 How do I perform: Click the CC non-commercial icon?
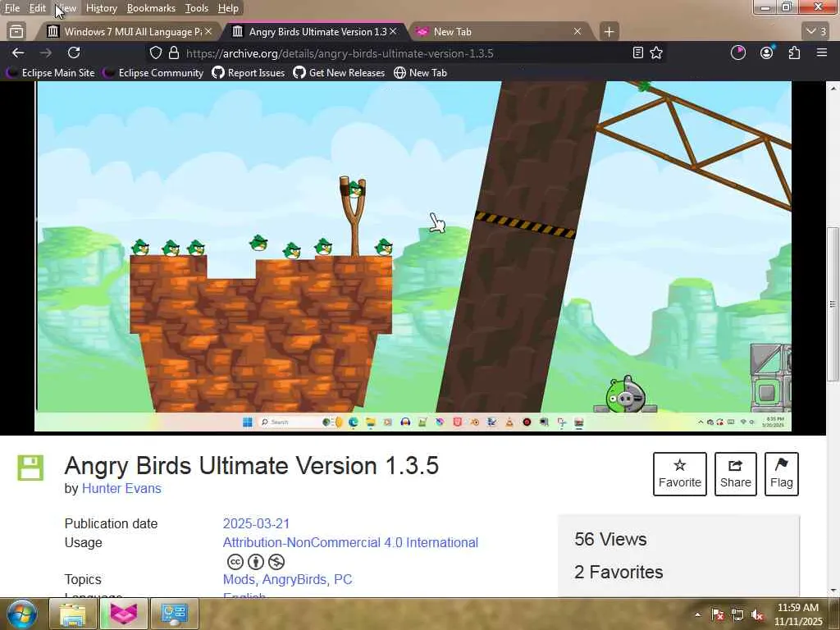point(276,561)
